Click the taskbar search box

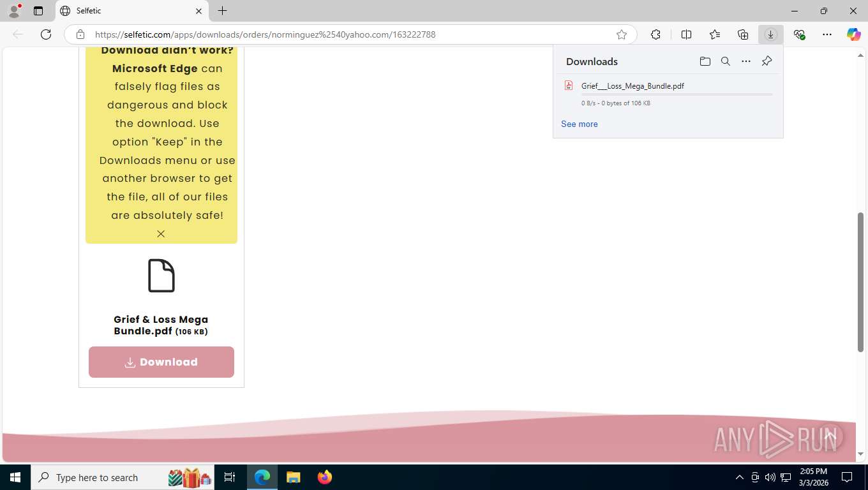pos(123,477)
